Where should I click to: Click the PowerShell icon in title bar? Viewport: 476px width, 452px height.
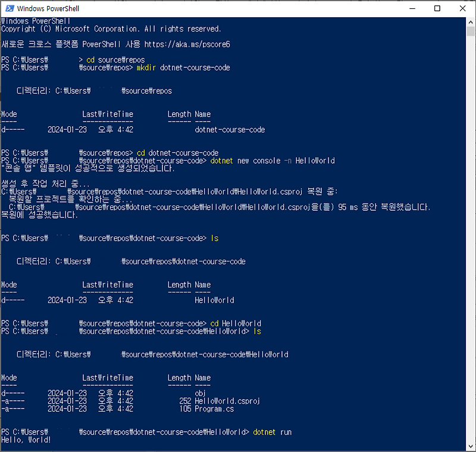pos(10,8)
